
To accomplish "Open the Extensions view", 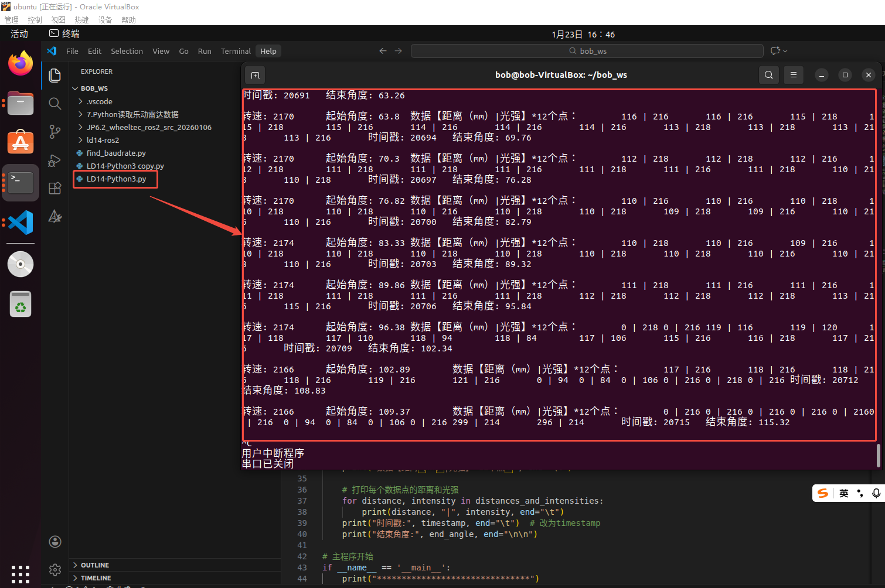I will click(x=55, y=188).
